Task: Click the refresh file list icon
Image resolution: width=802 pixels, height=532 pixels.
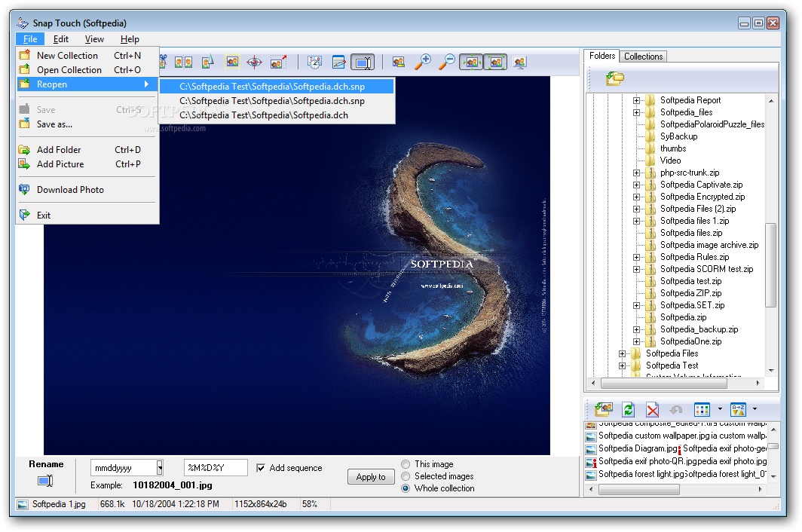Action: 628,409
